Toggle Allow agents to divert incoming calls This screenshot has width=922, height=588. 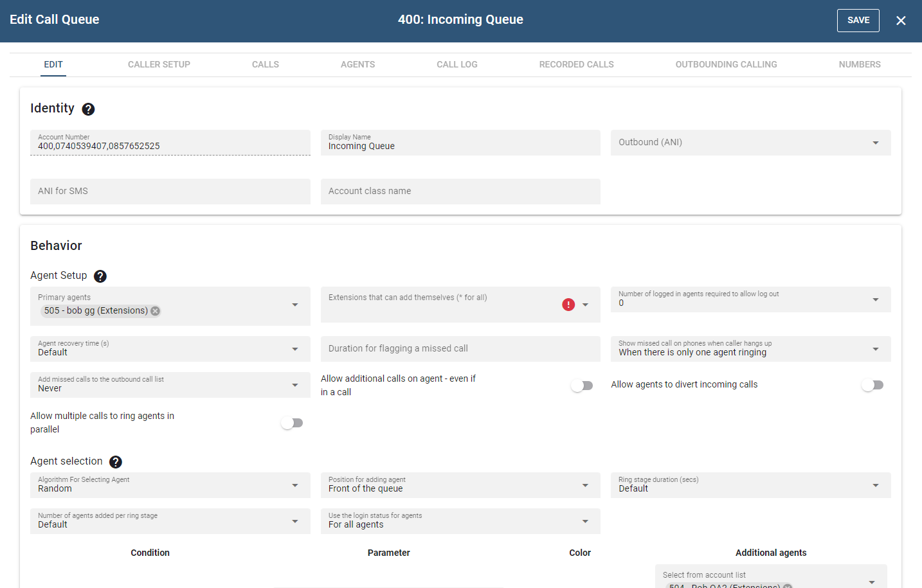(872, 385)
